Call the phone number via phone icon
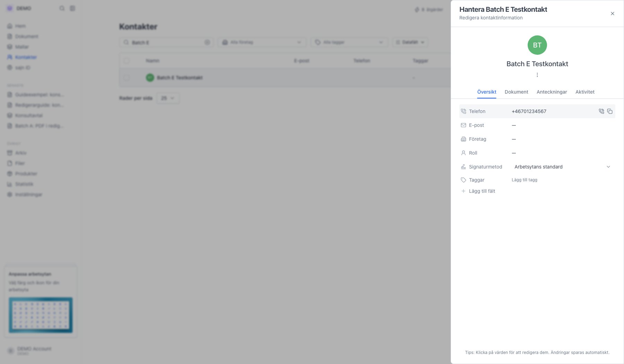624x364 pixels. pos(601,111)
